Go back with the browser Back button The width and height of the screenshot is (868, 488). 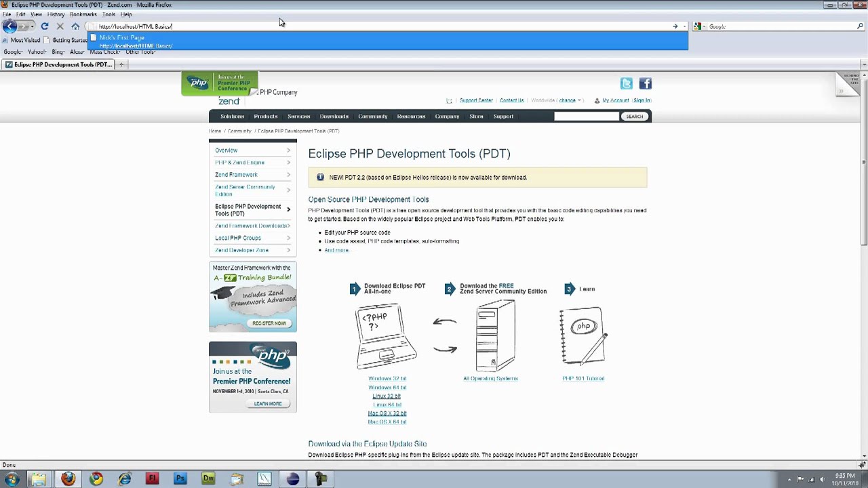point(9,26)
